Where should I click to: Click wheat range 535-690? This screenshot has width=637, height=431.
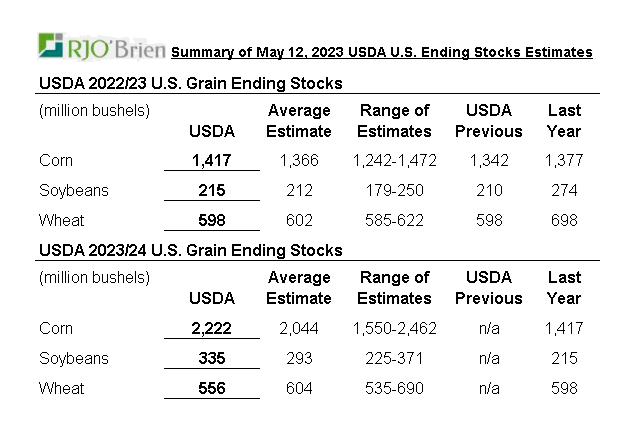[x=394, y=388]
